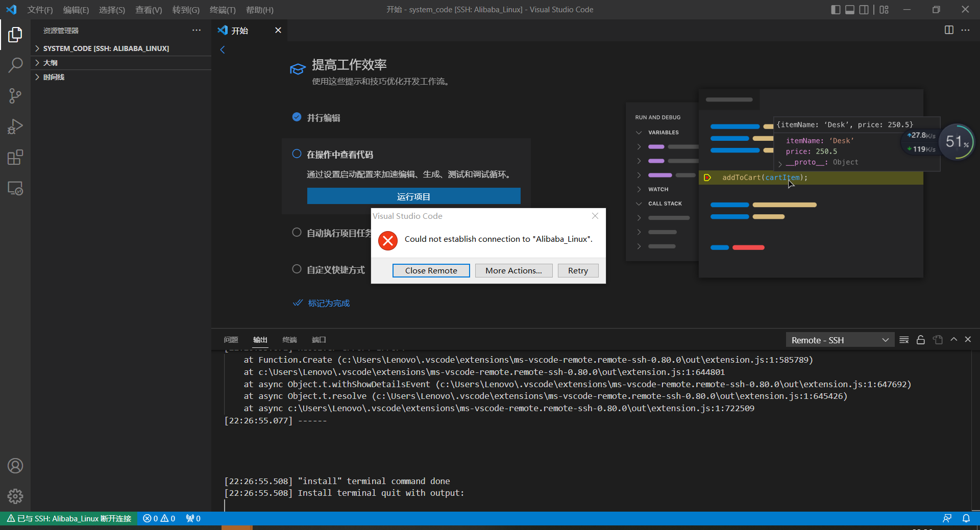Close the 开始 editor tab

tap(278, 30)
